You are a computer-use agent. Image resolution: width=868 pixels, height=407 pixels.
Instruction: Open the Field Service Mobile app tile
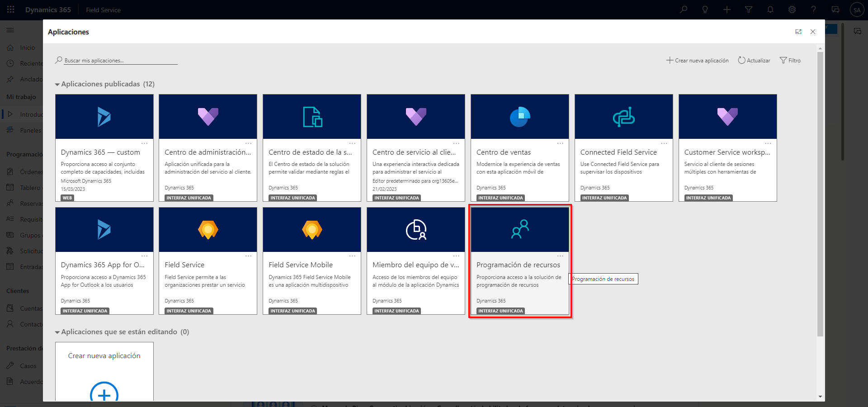[x=312, y=261]
